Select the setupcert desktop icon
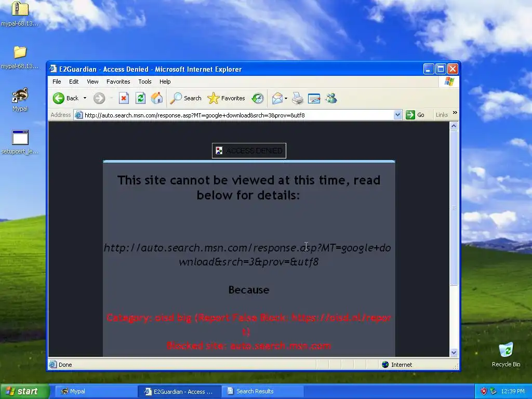 pyautogui.click(x=20, y=142)
